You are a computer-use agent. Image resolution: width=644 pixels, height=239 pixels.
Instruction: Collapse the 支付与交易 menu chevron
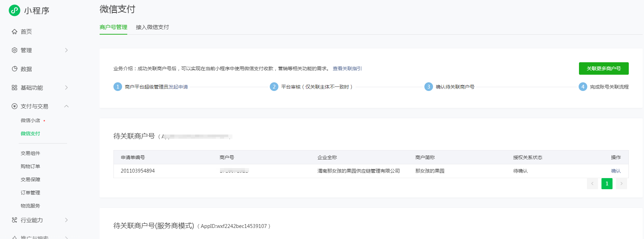(66, 106)
